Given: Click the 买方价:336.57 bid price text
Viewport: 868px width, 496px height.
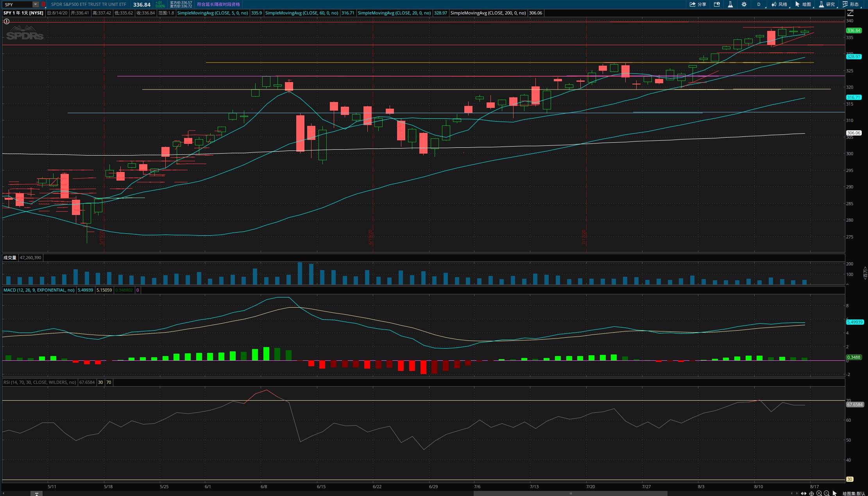Looking at the screenshot, I should point(181,3).
